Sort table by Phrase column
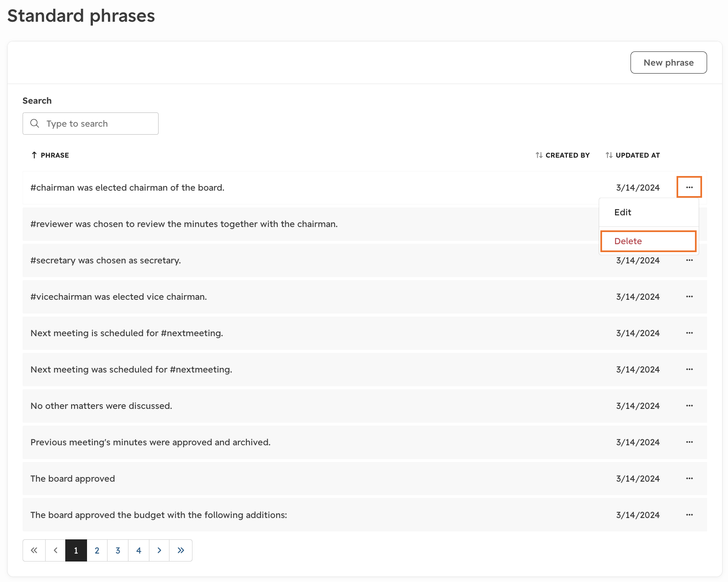This screenshot has width=728, height=582. point(50,155)
